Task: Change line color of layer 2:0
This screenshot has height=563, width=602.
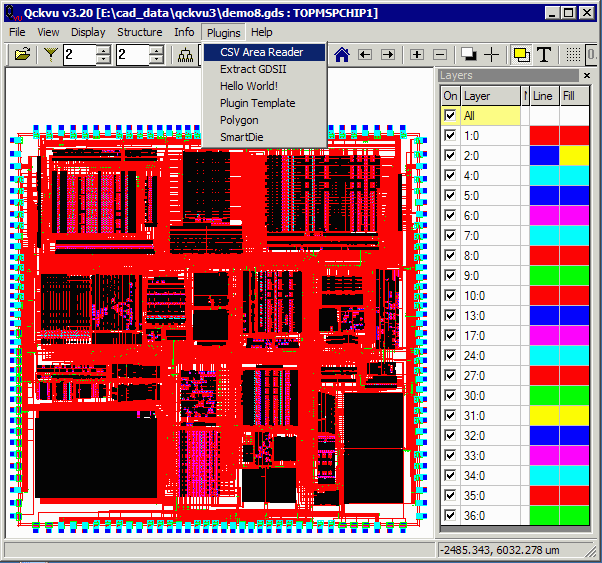Action: tap(544, 155)
